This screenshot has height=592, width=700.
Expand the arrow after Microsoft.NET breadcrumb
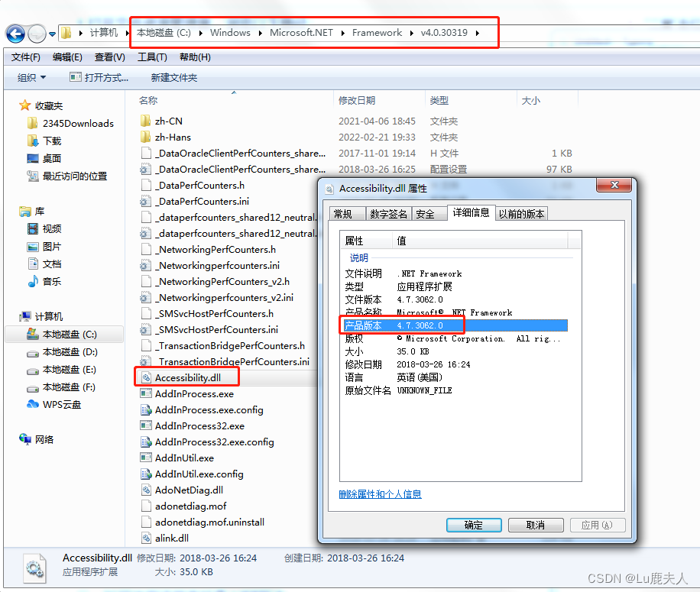pyautogui.click(x=343, y=33)
